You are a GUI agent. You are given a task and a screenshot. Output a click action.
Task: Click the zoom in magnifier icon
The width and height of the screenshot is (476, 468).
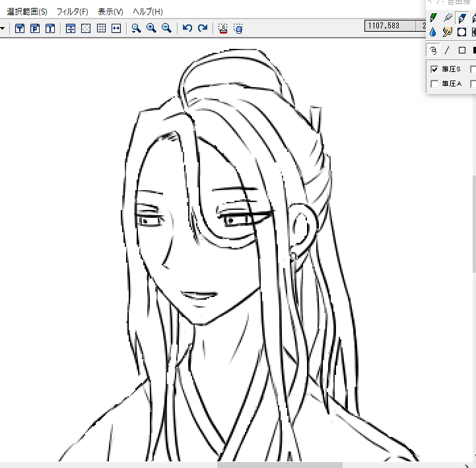coord(151,28)
